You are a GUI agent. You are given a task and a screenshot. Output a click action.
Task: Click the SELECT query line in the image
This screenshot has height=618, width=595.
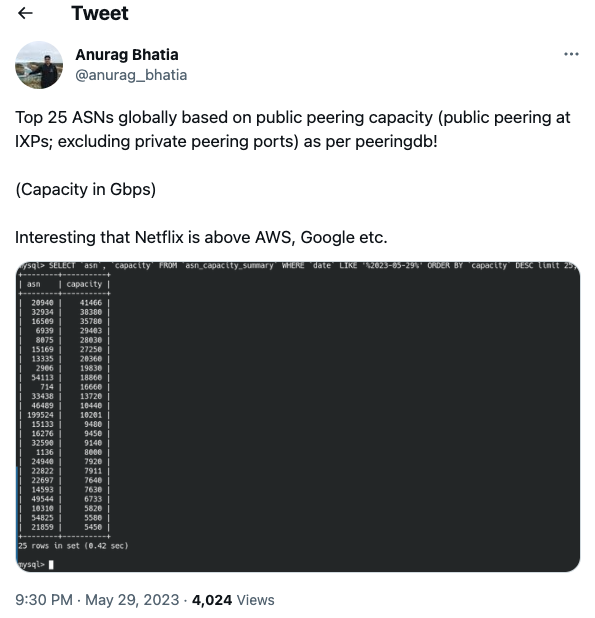[x=298, y=266]
